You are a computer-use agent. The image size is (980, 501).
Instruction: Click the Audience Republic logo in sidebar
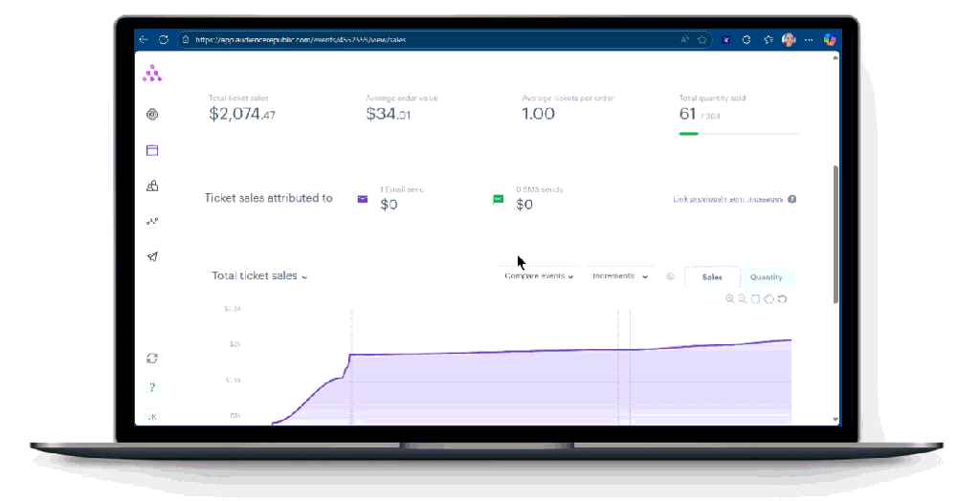pos(152,75)
